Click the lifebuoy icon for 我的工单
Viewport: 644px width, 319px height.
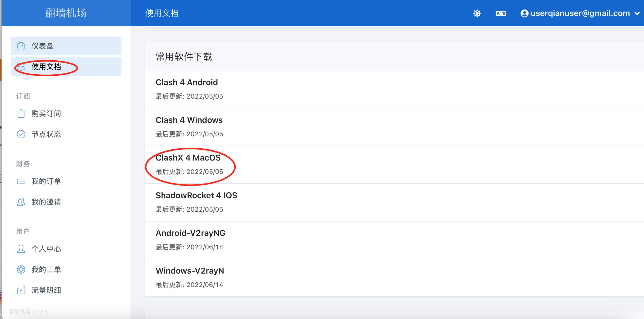tap(21, 269)
